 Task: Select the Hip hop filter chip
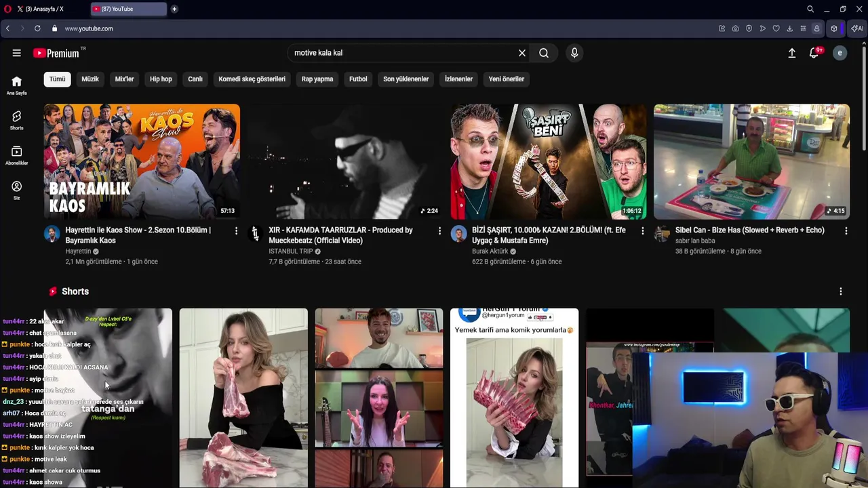coord(161,79)
